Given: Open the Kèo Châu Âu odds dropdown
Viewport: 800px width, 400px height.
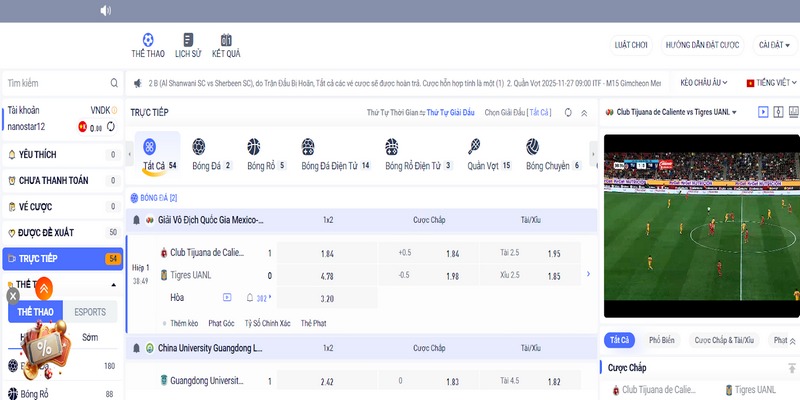Looking at the screenshot, I should (706, 83).
